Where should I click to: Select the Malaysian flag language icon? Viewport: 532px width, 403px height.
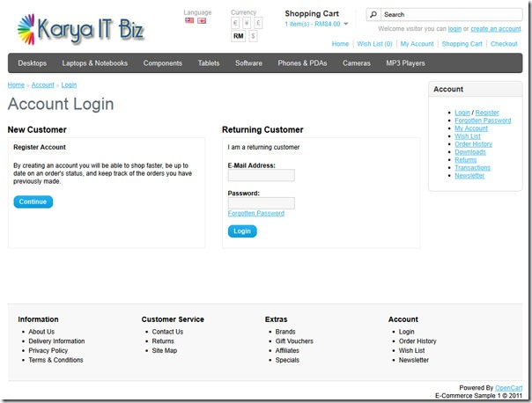pos(189,20)
